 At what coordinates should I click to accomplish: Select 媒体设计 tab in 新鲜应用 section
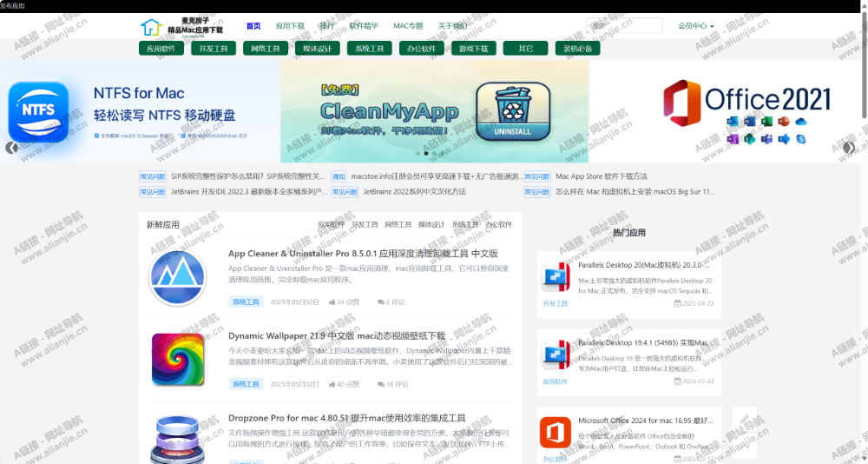coord(431,224)
